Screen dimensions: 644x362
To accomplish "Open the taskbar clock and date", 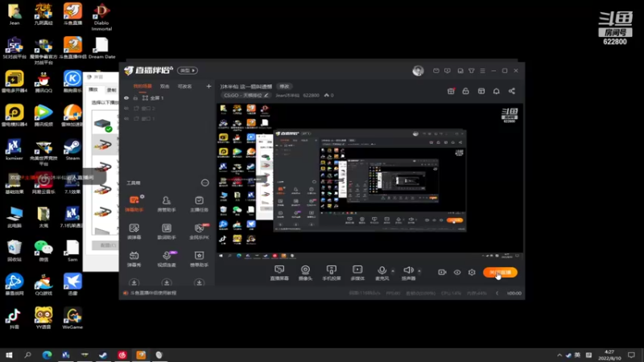I will (x=609, y=355).
